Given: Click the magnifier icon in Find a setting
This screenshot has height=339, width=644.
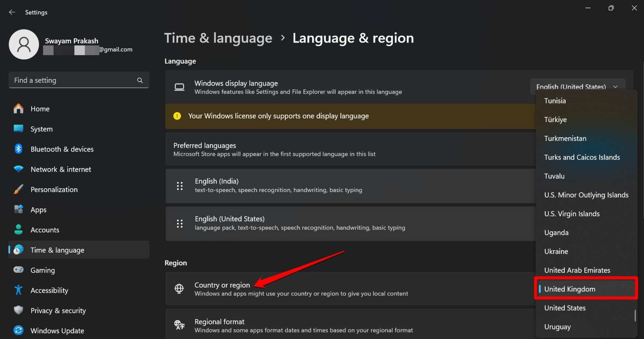Looking at the screenshot, I should tap(140, 80).
